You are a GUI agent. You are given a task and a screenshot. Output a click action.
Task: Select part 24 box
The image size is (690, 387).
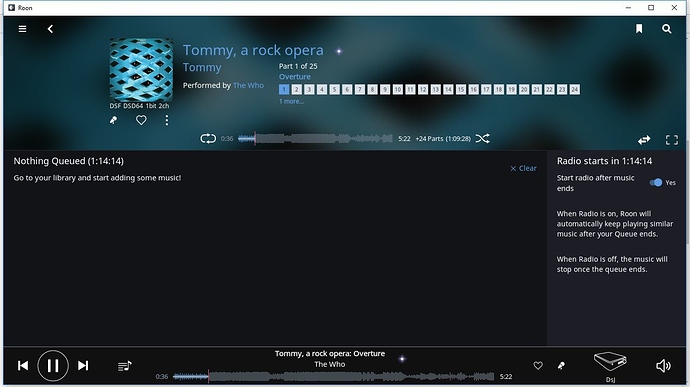pos(575,89)
